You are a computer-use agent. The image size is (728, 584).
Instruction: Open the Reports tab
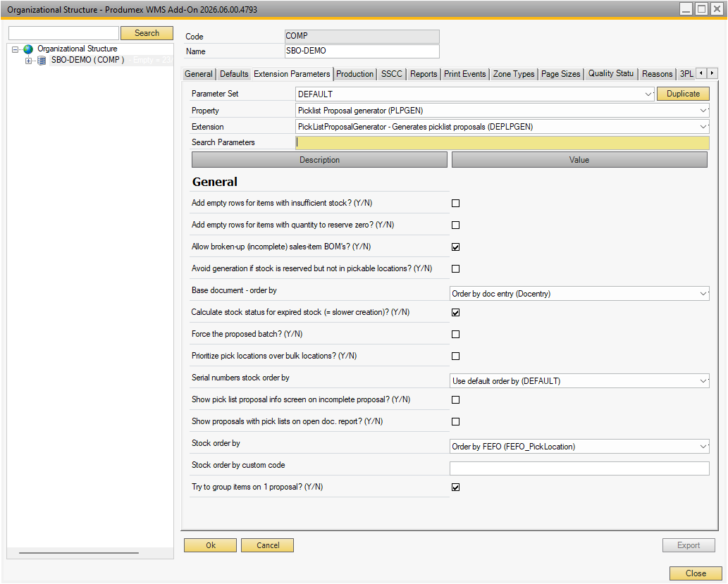point(424,74)
